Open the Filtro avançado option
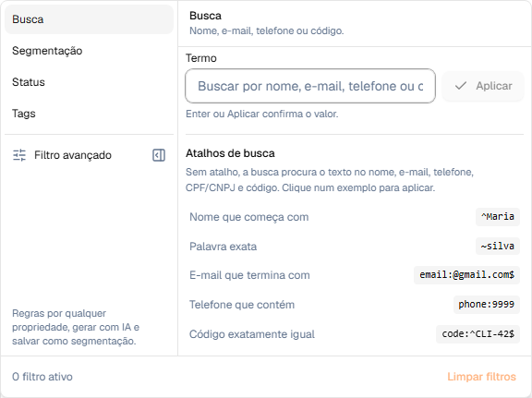Image resolution: width=532 pixels, height=398 pixels. (x=73, y=155)
